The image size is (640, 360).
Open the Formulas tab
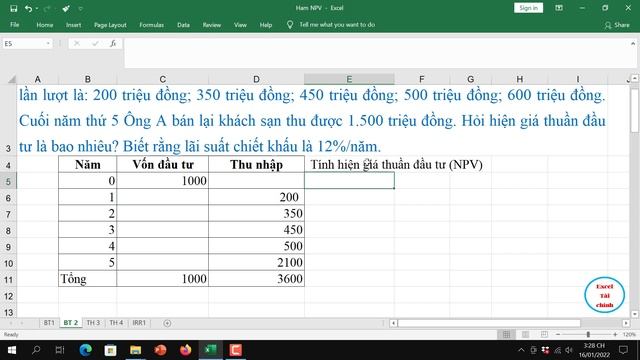151,25
